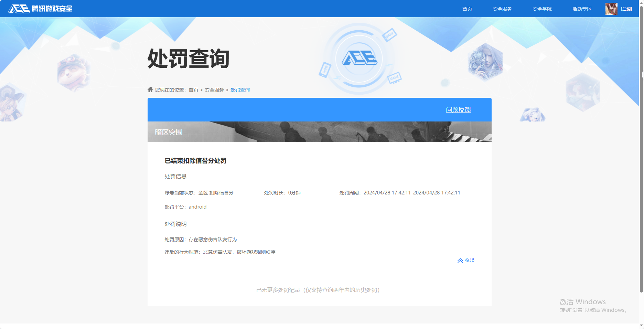Open 安全服务 from the breadcrumb trail
Image resolution: width=644 pixels, height=329 pixels.
tap(214, 89)
